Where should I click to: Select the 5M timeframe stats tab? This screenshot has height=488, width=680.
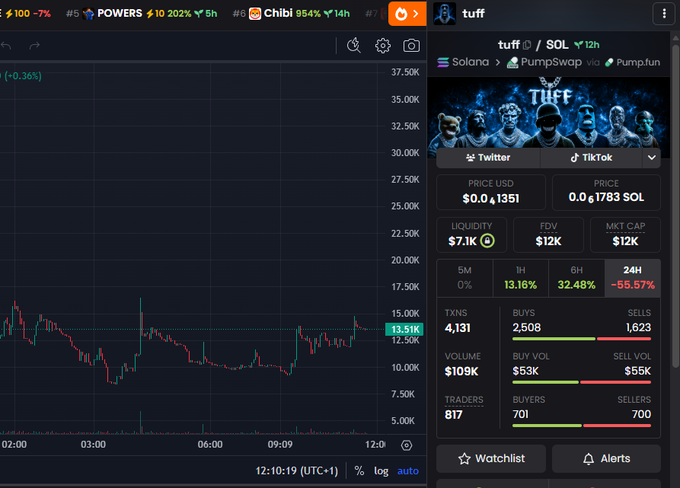464,278
